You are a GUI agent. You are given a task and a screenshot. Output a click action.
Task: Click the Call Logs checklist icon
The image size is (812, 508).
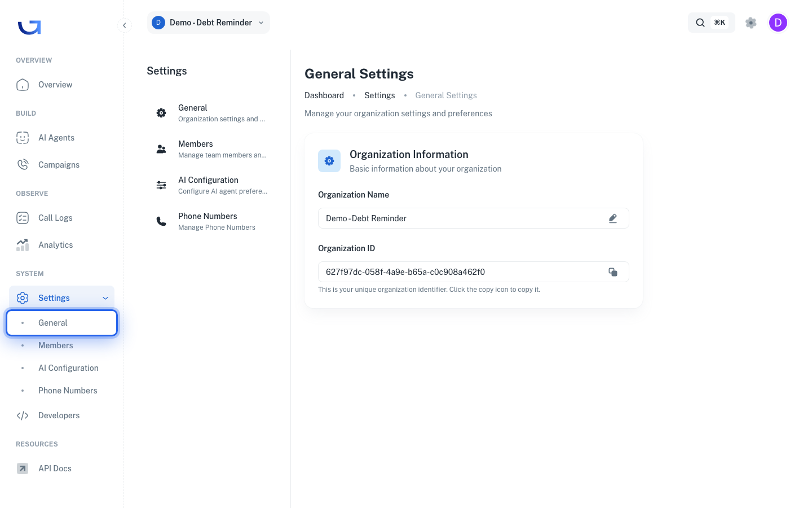click(23, 218)
